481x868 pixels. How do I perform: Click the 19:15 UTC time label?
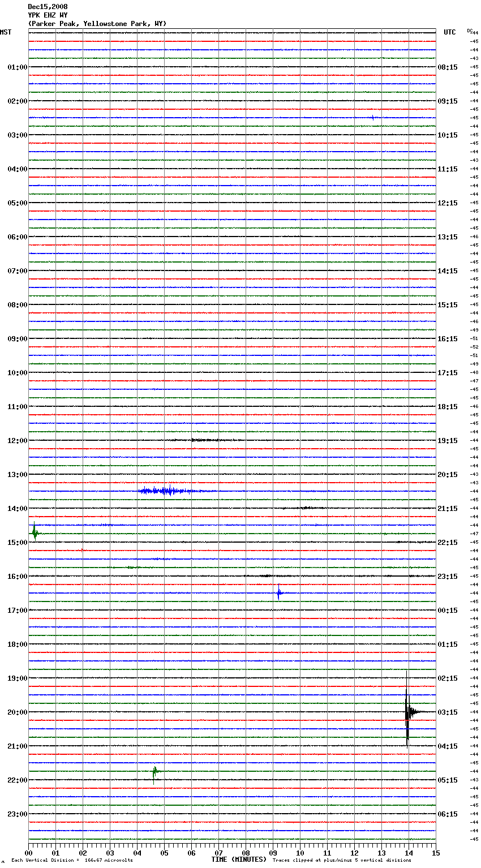pos(448,440)
